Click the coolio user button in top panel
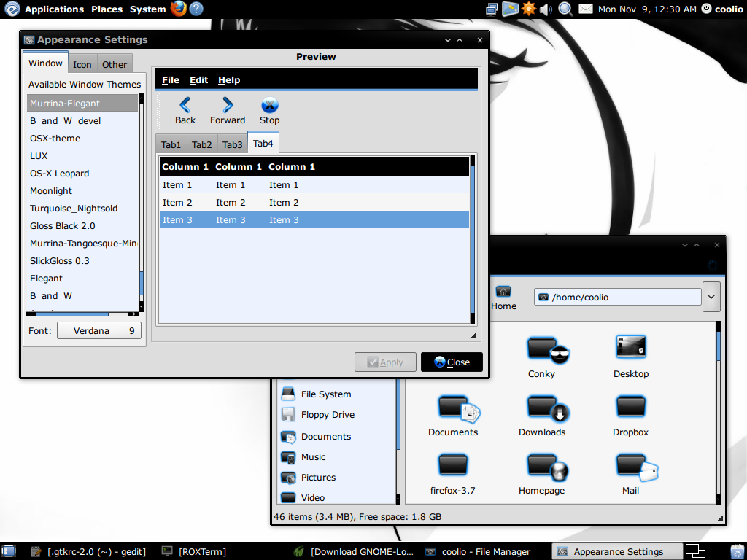 (722, 9)
